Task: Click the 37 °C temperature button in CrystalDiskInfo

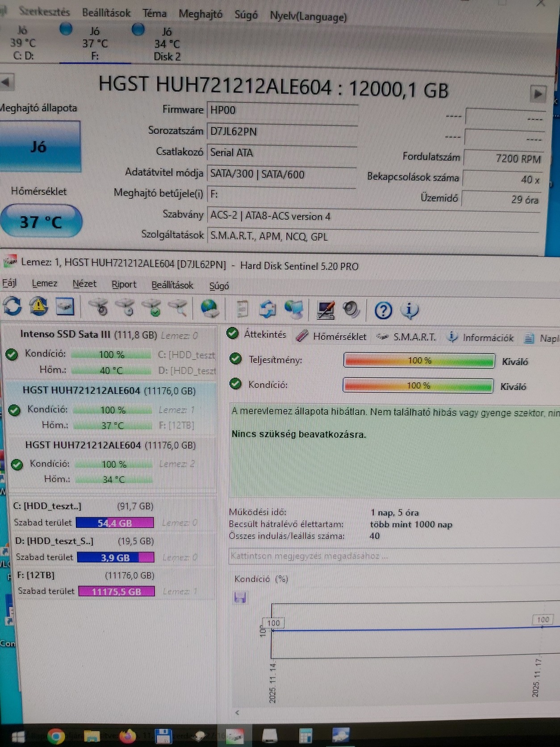Action: (41, 222)
